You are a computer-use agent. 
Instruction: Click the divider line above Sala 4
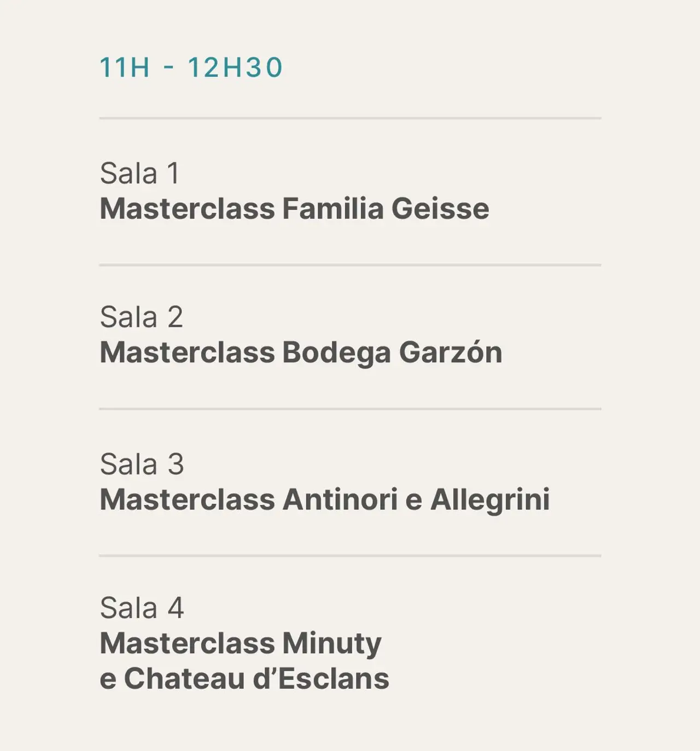[x=350, y=556]
